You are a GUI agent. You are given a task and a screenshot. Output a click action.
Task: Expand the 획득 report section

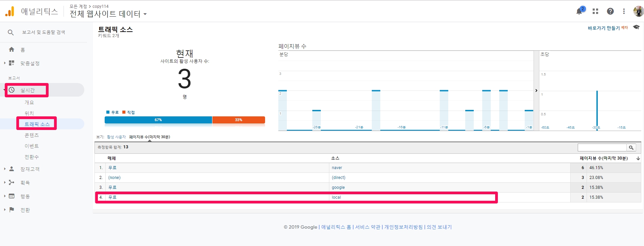25,183
